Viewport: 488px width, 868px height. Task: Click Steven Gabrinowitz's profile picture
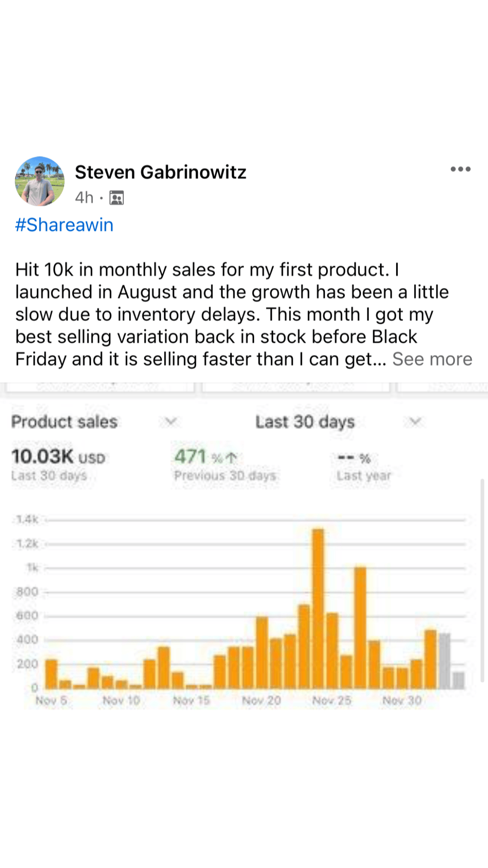40,181
